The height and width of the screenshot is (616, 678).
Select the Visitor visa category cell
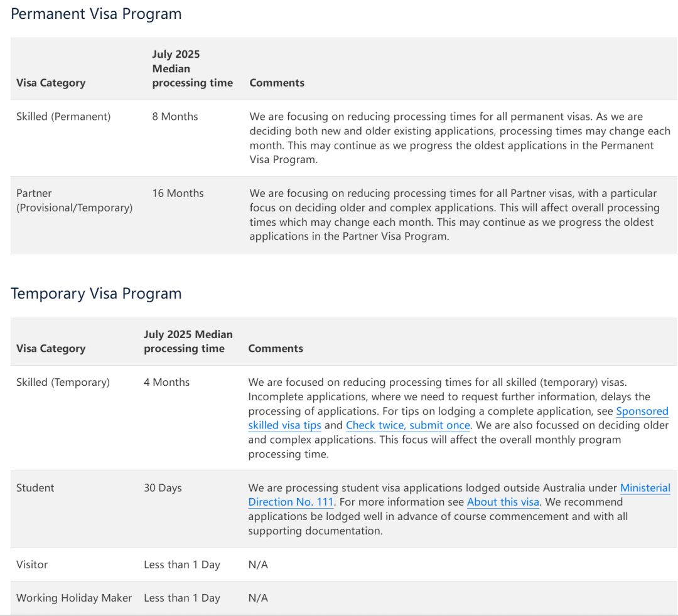pos(32,565)
